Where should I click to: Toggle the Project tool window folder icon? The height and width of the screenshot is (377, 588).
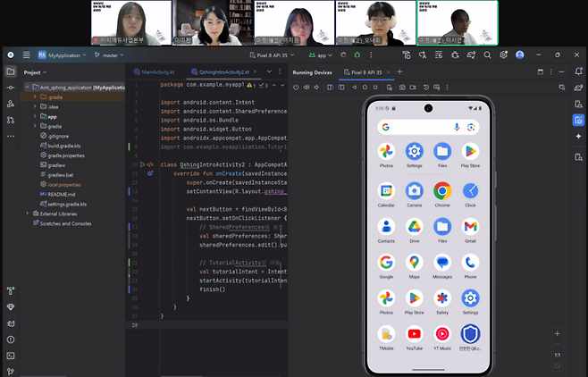tap(10, 71)
